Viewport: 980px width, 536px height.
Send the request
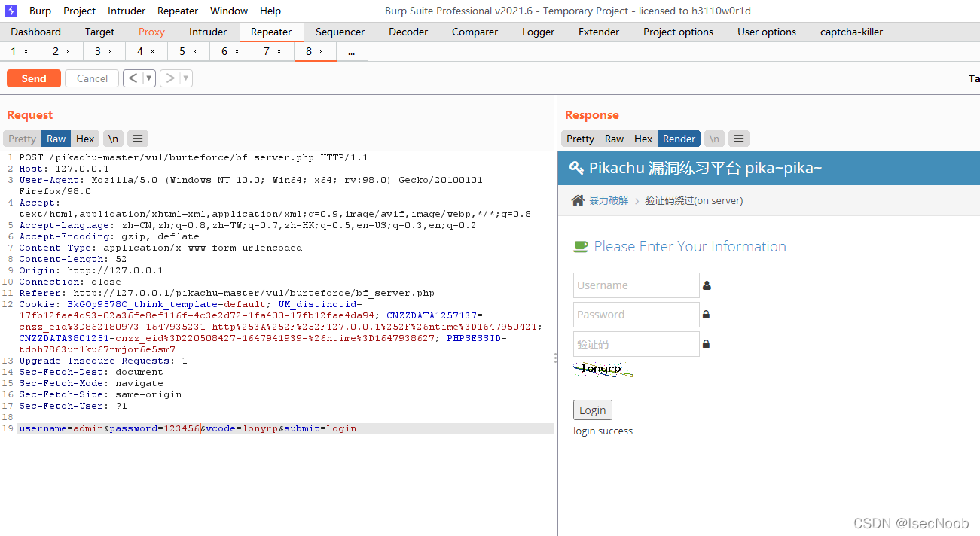[x=34, y=78]
